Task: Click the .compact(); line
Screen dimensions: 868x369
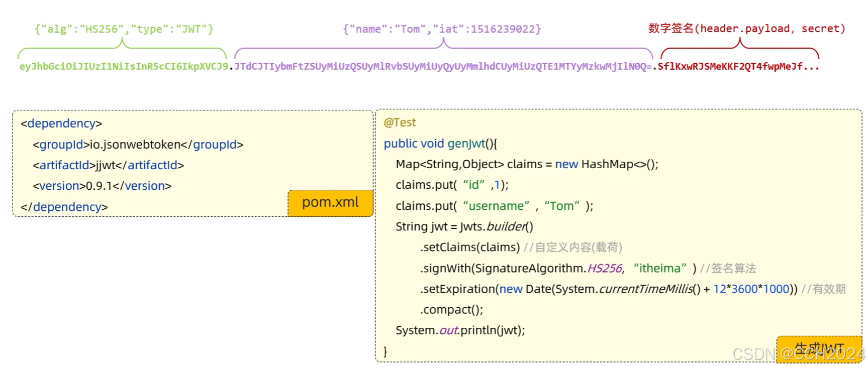Action: [451, 310]
